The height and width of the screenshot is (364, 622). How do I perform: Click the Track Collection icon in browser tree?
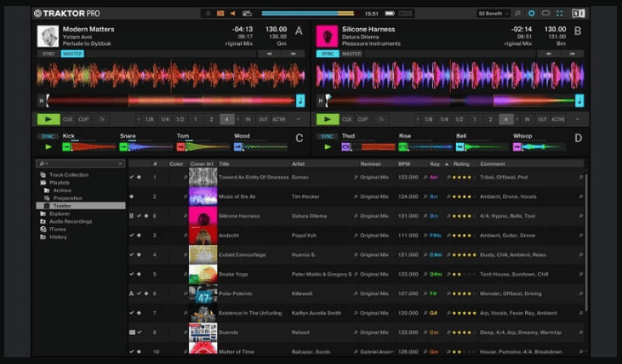tap(43, 175)
